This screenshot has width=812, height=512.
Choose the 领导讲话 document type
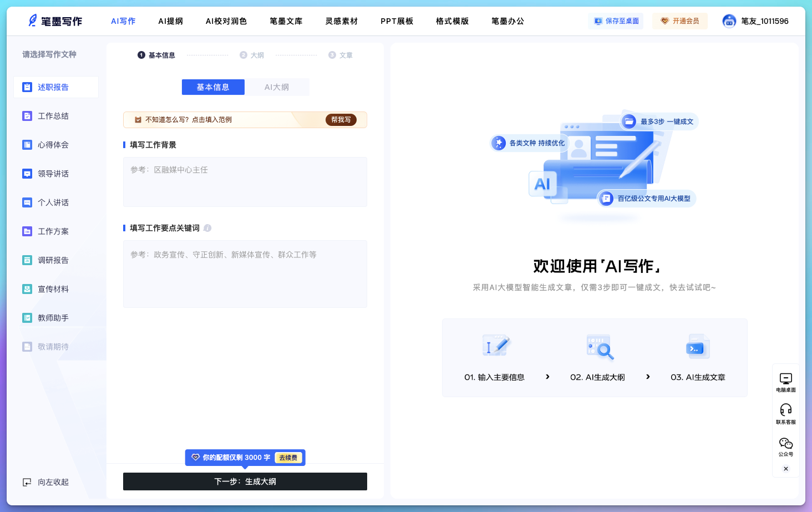coord(27,174)
